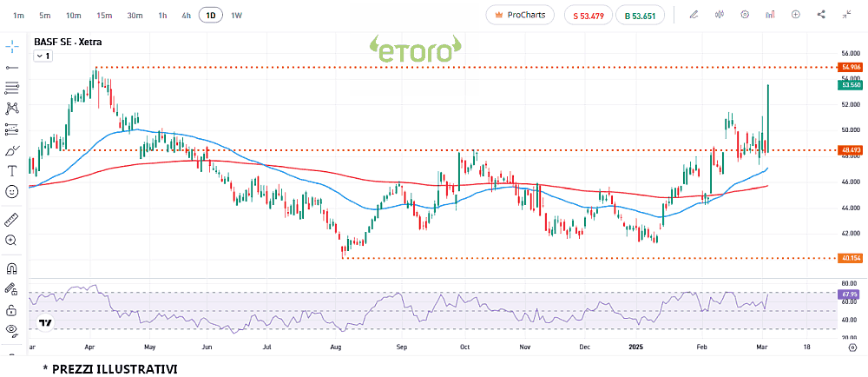Viewport: 868px width, 377px height.
Task: Select the trend line drawing tool
Action: pyautogui.click(x=12, y=67)
